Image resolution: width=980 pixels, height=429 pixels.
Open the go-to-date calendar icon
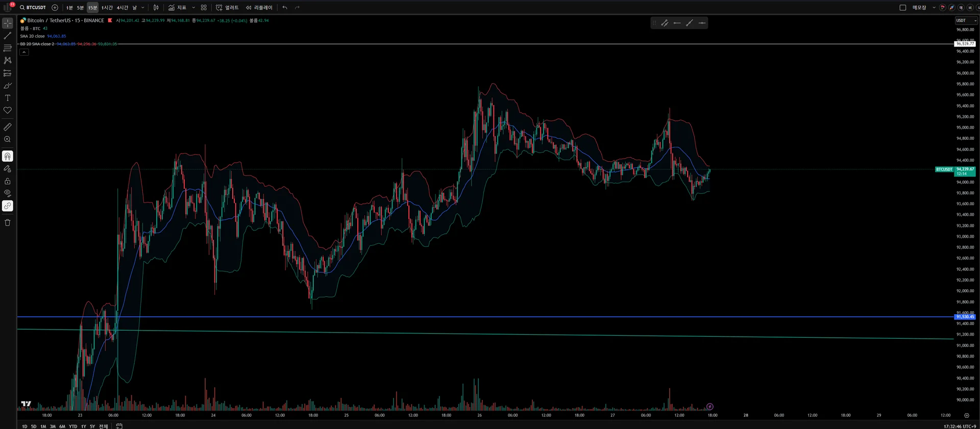tap(119, 426)
